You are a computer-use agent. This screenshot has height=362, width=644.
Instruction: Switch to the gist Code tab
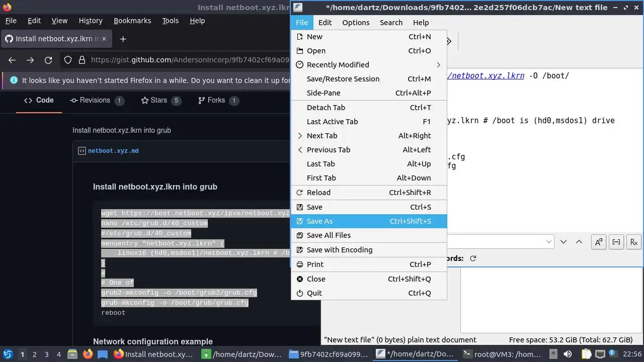(39, 100)
